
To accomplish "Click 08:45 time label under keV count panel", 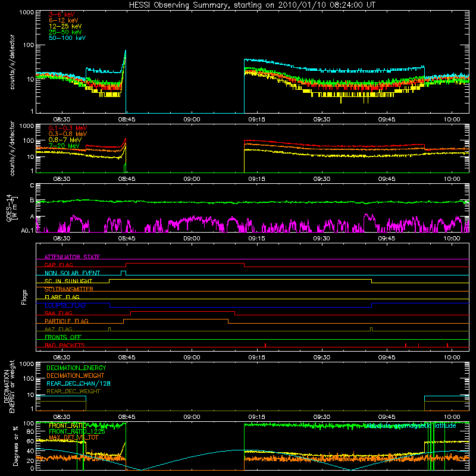I will click(x=127, y=120).
